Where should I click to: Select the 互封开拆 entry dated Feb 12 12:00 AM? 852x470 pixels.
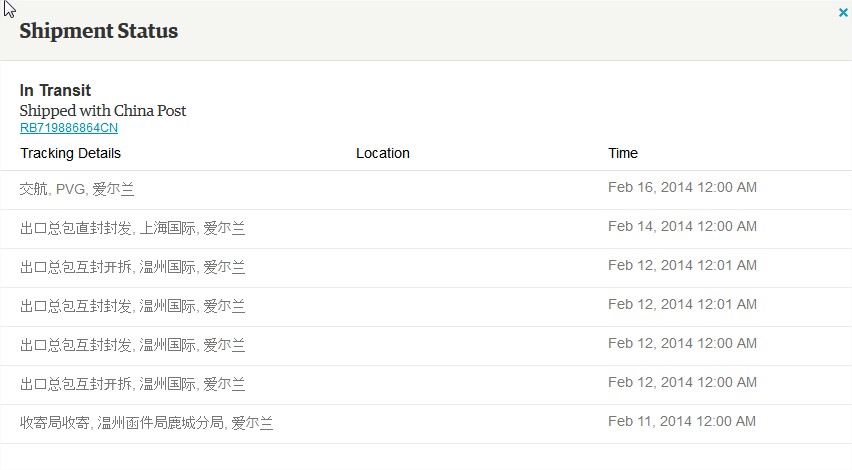133,384
